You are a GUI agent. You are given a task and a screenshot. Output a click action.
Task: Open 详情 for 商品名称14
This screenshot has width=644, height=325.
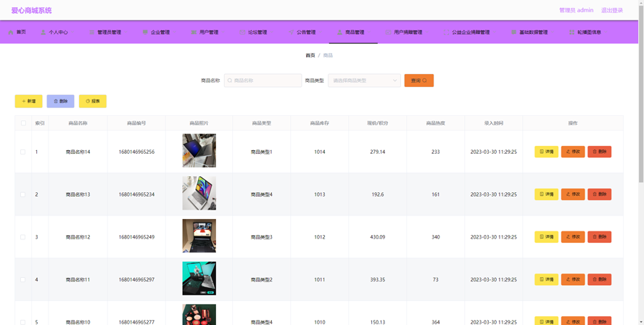pyautogui.click(x=546, y=152)
